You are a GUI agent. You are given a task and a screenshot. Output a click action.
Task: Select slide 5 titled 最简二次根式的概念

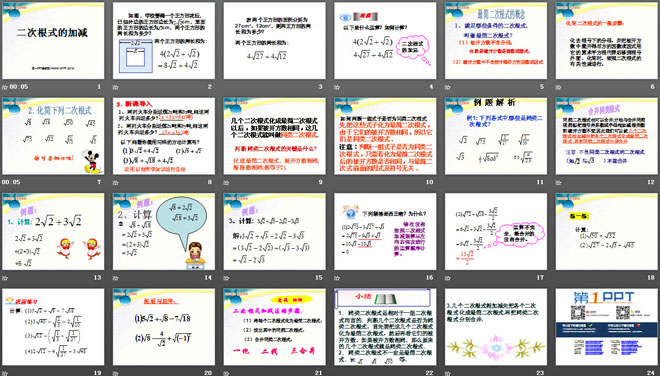pyautogui.click(x=496, y=41)
